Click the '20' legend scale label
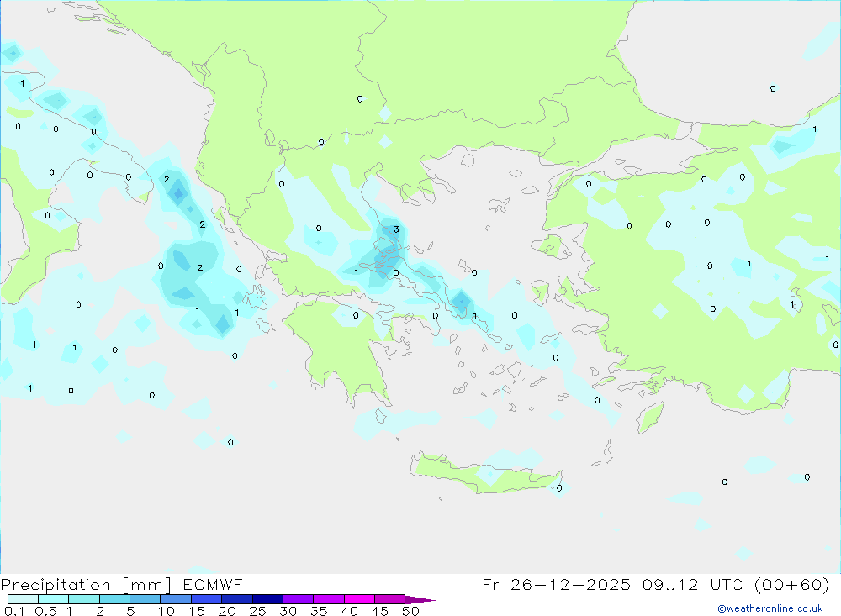The width and height of the screenshot is (841, 616). tap(227, 611)
